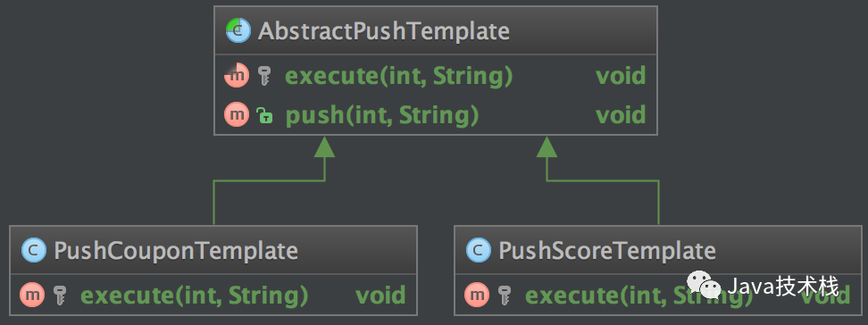The height and width of the screenshot is (325, 868).
Task: Click the AbstractPushTemplate abstract class icon
Action: point(238,31)
